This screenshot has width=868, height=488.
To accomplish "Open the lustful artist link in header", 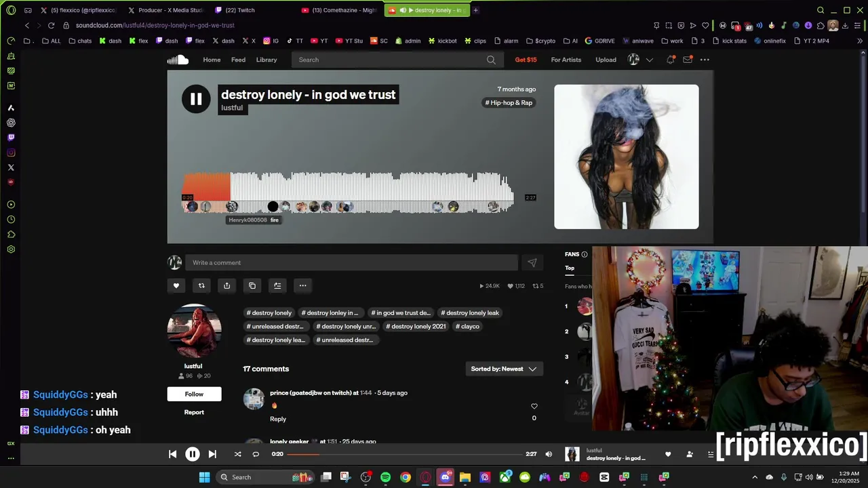I will coord(232,108).
